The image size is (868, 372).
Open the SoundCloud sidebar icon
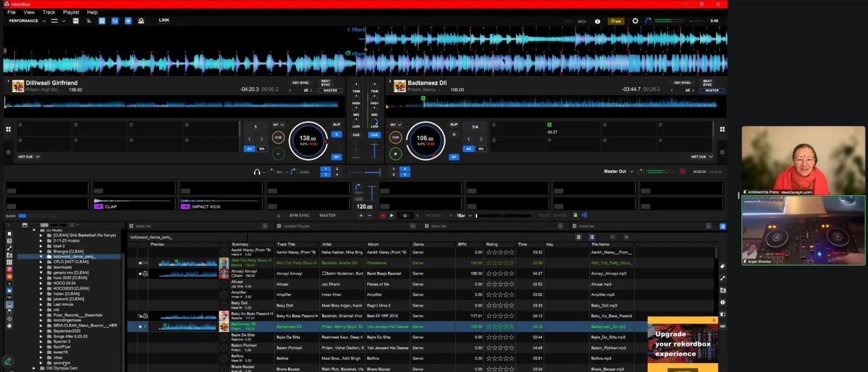9,276
